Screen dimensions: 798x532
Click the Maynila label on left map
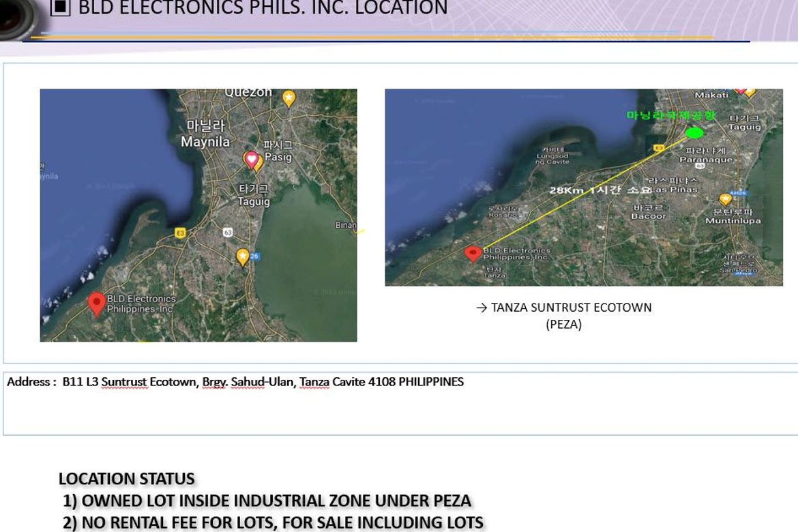point(205,141)
